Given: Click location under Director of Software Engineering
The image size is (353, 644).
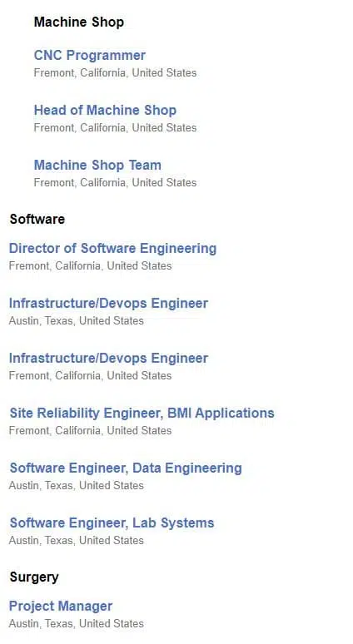Looking at the screenshot, I should tap(91, 265).
